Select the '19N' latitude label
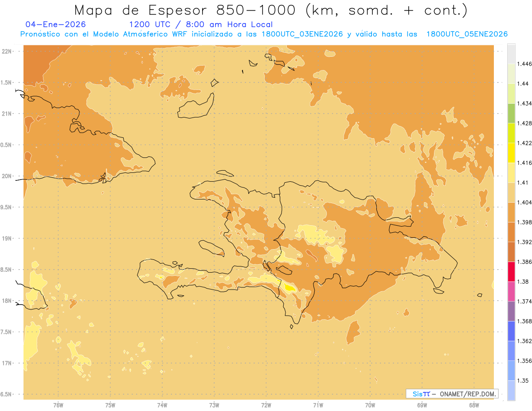The height and width of the screenshot is (411, 532). (x=7, y=238)
